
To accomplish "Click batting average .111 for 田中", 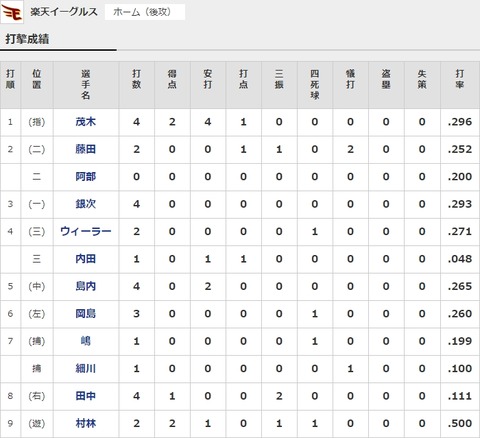I will [460, 396].
